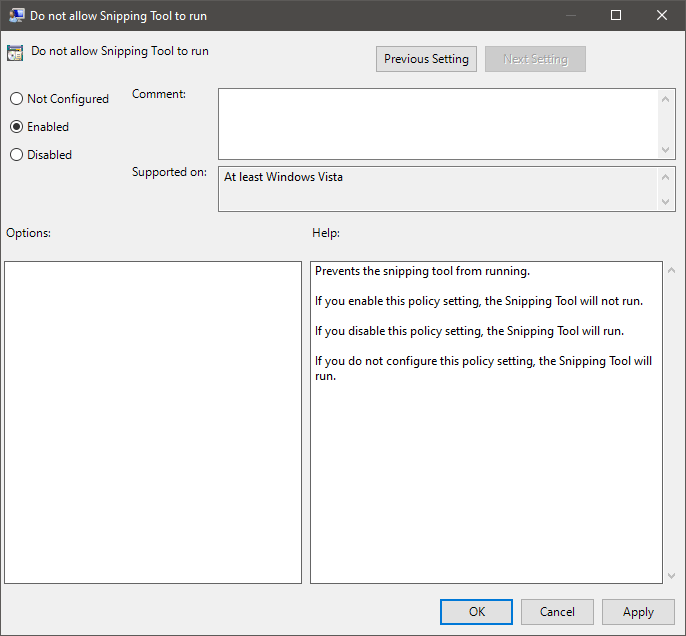Choose the Disabled radio option
This screenshot has width=686, height=636.
[16, 155]
